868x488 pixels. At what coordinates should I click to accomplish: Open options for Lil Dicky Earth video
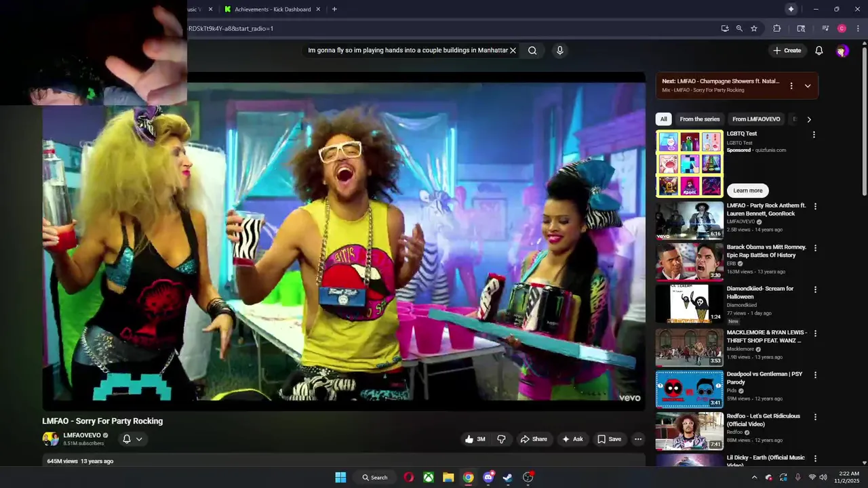point(815,459)
